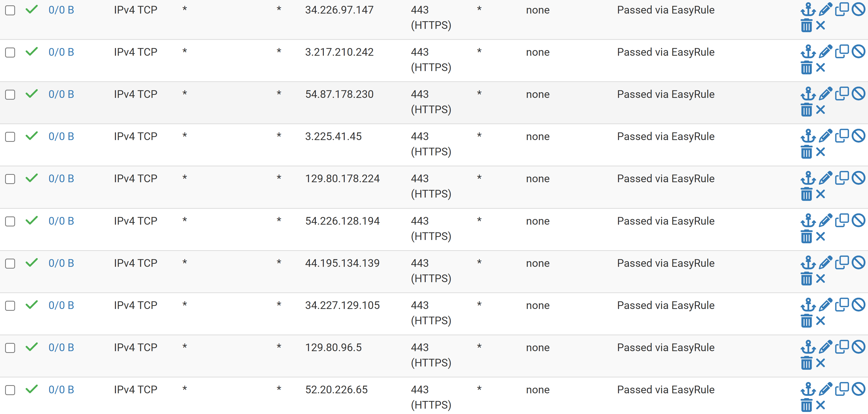Click anchor icon for rule 129.80.96.5
The width and height of the screenshot is (868, 414).
[808, 347]
